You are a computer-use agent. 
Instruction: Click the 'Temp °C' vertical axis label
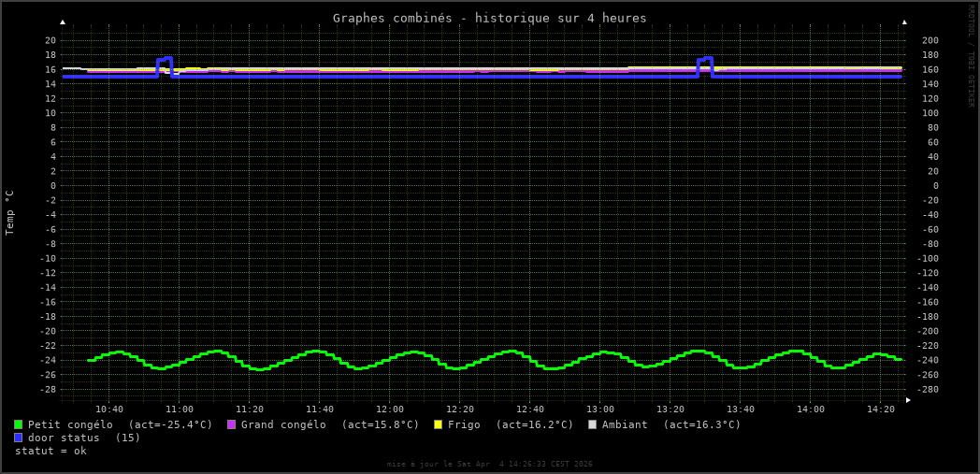click(10, 212)
